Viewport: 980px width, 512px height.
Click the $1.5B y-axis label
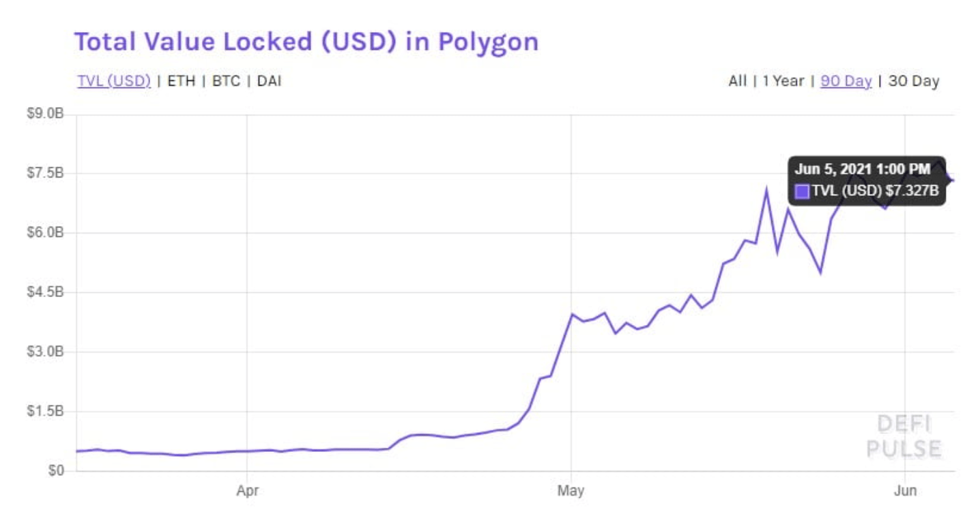(45, 412)
